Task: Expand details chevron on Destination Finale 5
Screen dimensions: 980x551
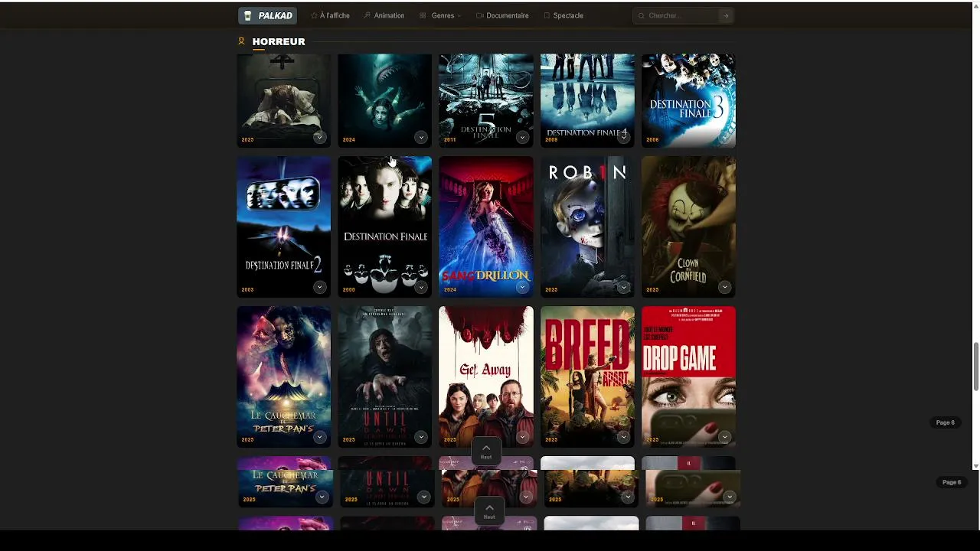Action: [x=522, y=137]
